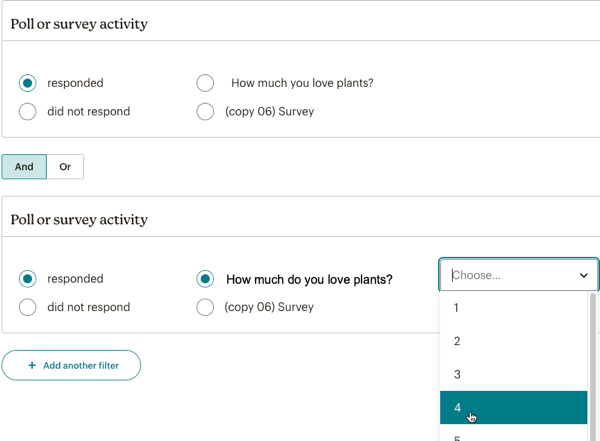Viewport: 600px width, 441px height.
Task: Pick "(copy 06) Survey" in the second filter
Action: click(x=205, y=307)
